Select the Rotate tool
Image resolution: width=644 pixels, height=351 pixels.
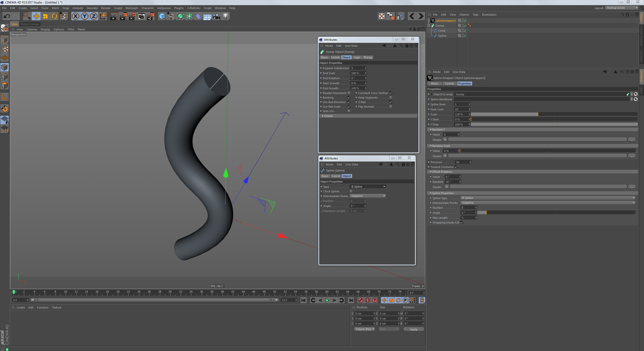54,16
